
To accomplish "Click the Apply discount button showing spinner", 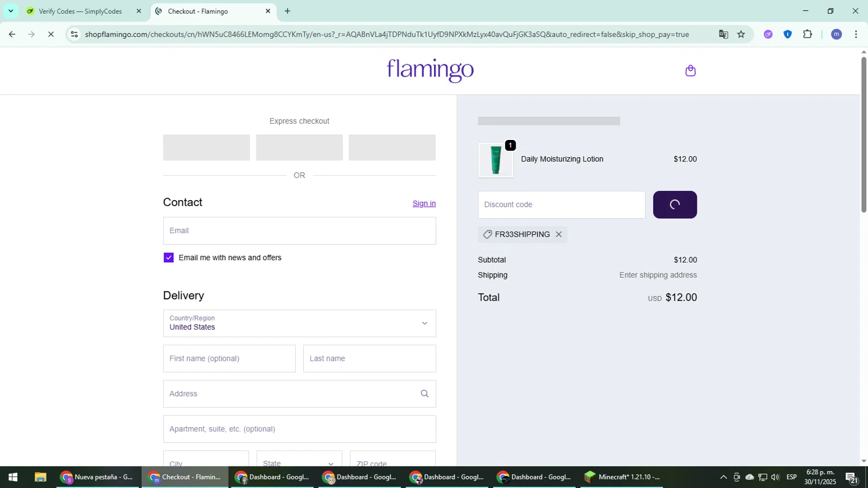I will click(x=675, y=205).
